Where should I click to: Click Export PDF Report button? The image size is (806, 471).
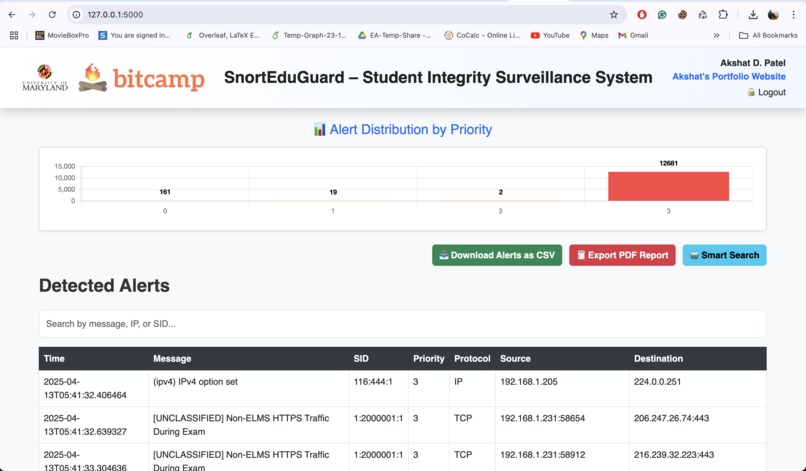[622, 255]
